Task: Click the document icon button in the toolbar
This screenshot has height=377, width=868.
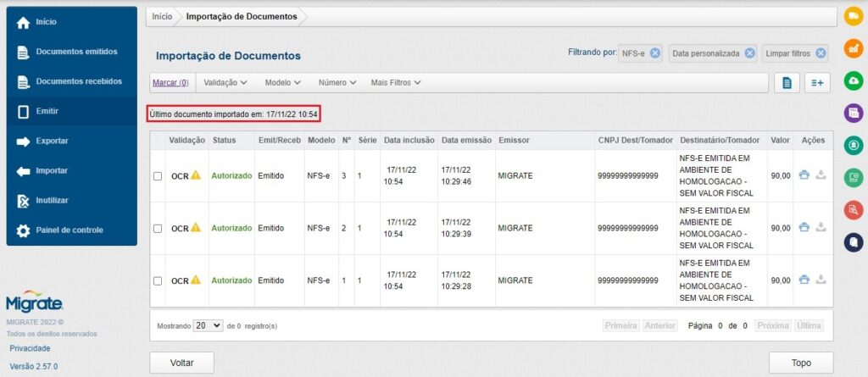Action: tap(787, 82)
